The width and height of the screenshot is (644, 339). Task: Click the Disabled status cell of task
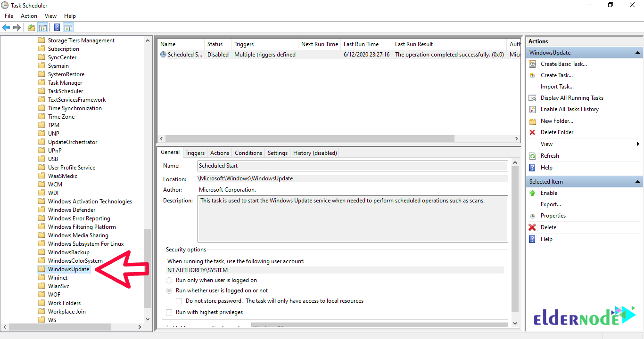click(x=218, y=55)
